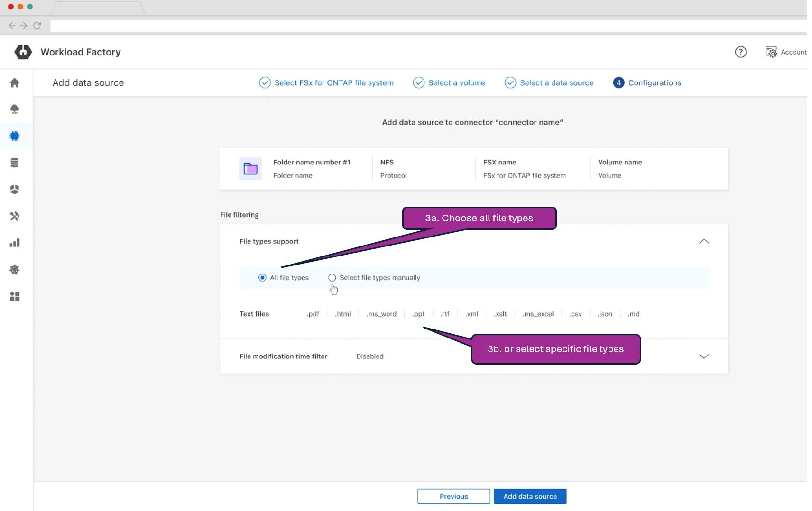This screenshot has height=511, width=812.
Task: View the bar chart analytics sidebar icon
Action: 15,243
